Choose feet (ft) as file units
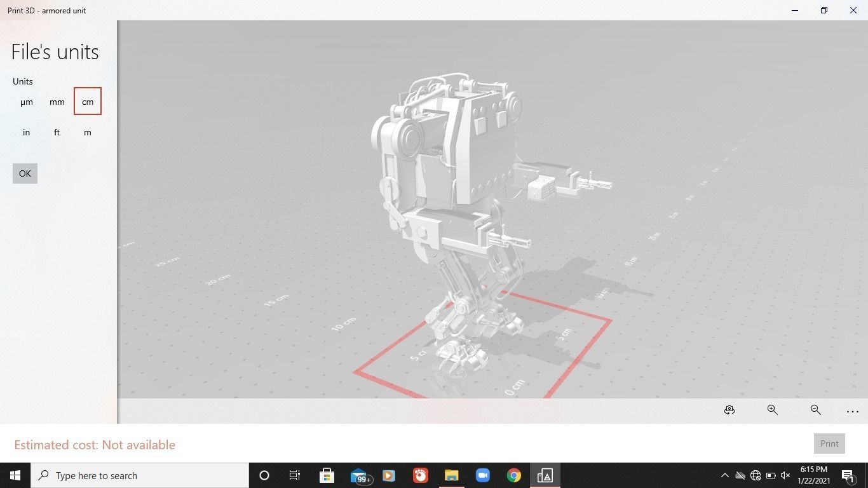Viewport: 868px width, 488px height. pos(57,132)
